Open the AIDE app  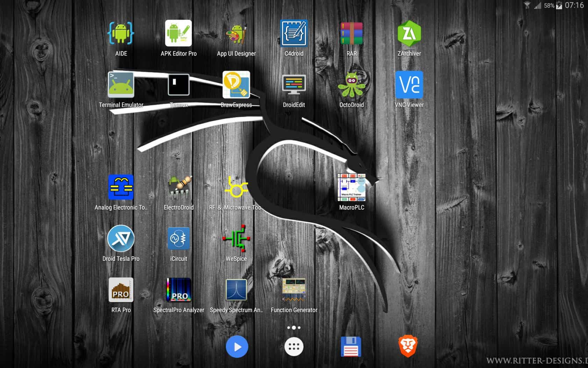121,33
